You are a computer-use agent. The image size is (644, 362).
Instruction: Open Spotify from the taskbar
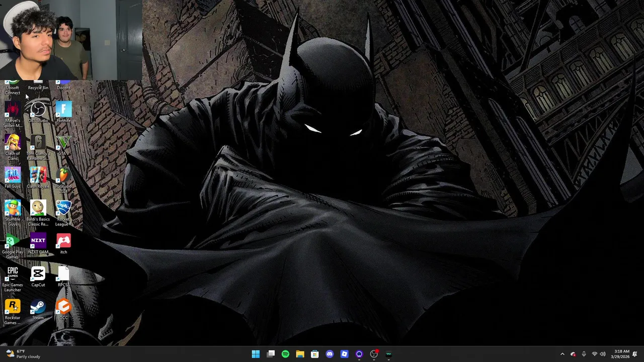[x=285, y=354]
